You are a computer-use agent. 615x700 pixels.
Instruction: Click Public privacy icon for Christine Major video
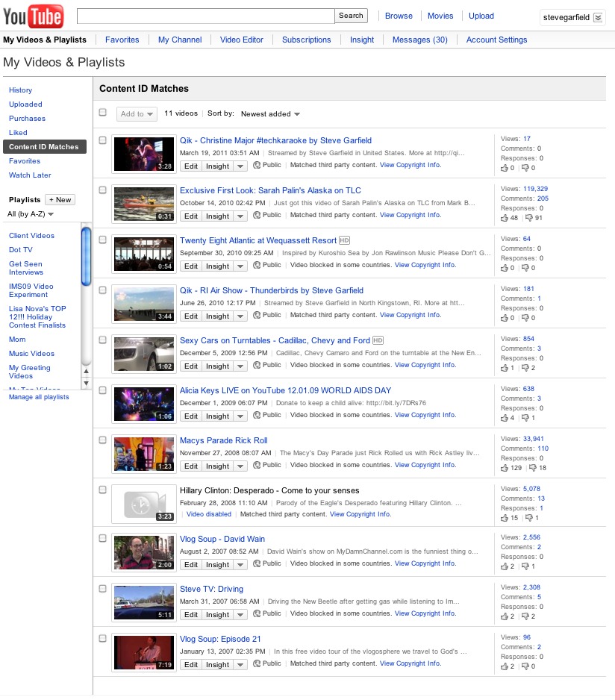(x=257, y=165)
